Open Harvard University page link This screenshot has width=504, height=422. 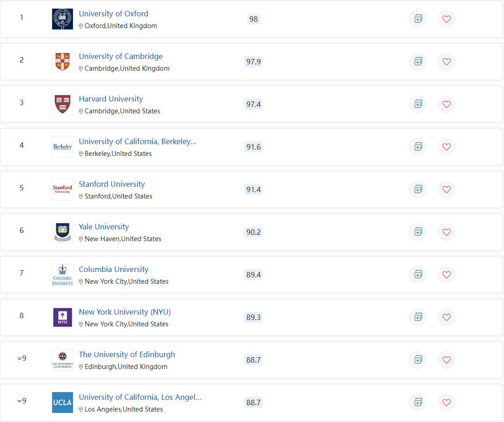(x=111, y=99)
